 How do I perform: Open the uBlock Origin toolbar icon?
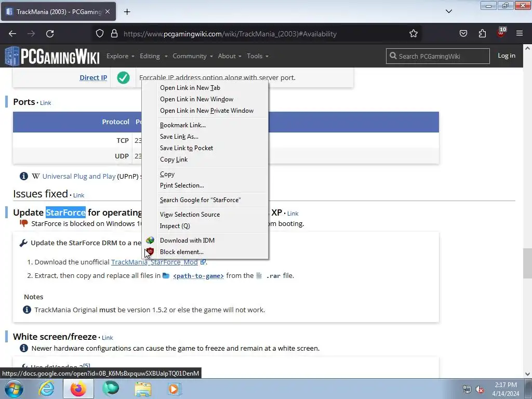[x=501, y=33]
